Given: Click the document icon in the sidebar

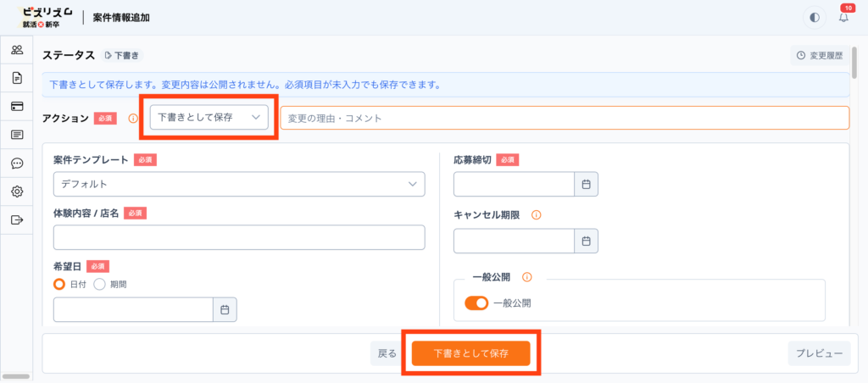Looking at the screenshot, I should click(x=17, y=78).
